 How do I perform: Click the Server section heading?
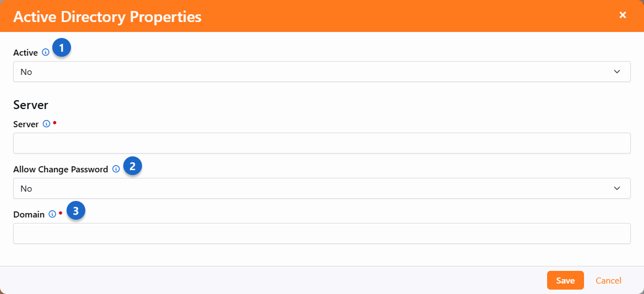click(x=31, y=105)
